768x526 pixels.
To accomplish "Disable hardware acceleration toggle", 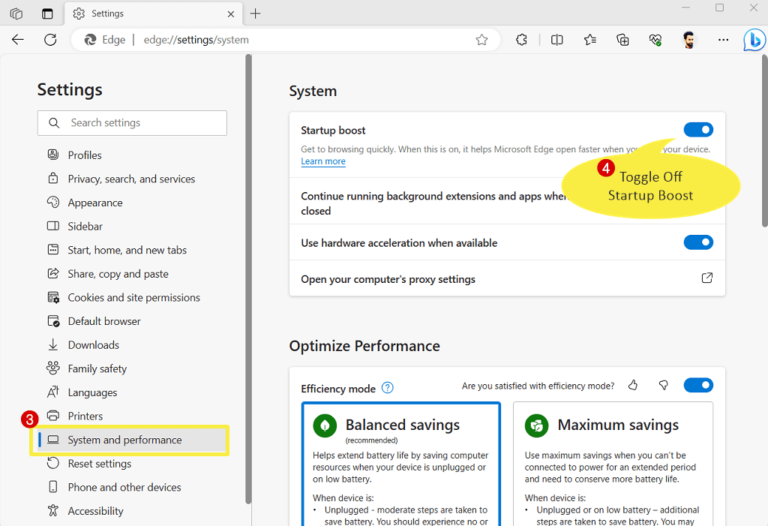I will [x=698, y=243].
